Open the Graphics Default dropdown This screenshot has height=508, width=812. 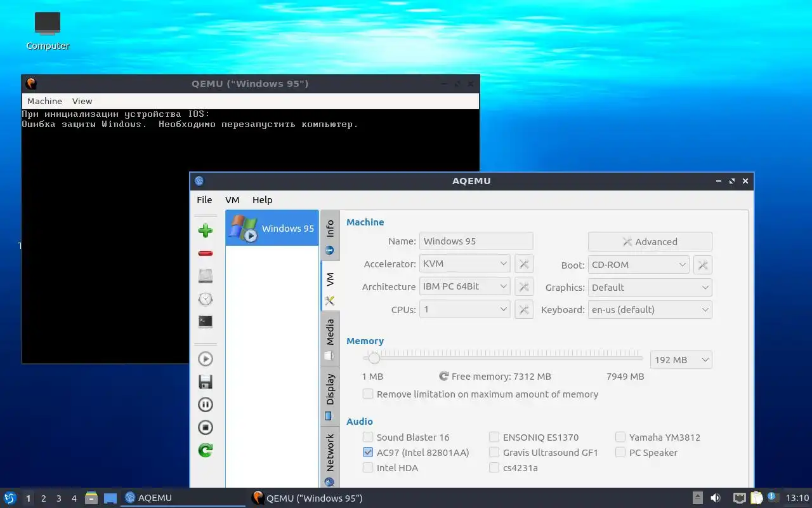click(x=650, y=287)
